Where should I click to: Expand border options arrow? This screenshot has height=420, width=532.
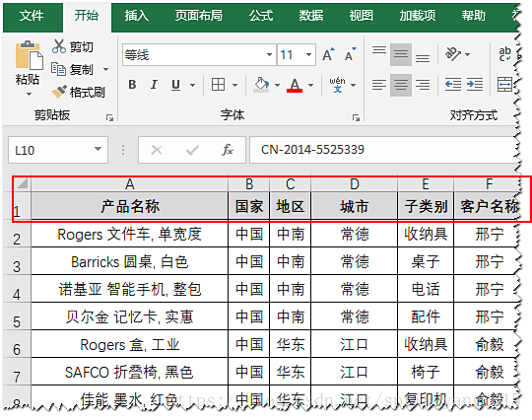coord(234,85)
